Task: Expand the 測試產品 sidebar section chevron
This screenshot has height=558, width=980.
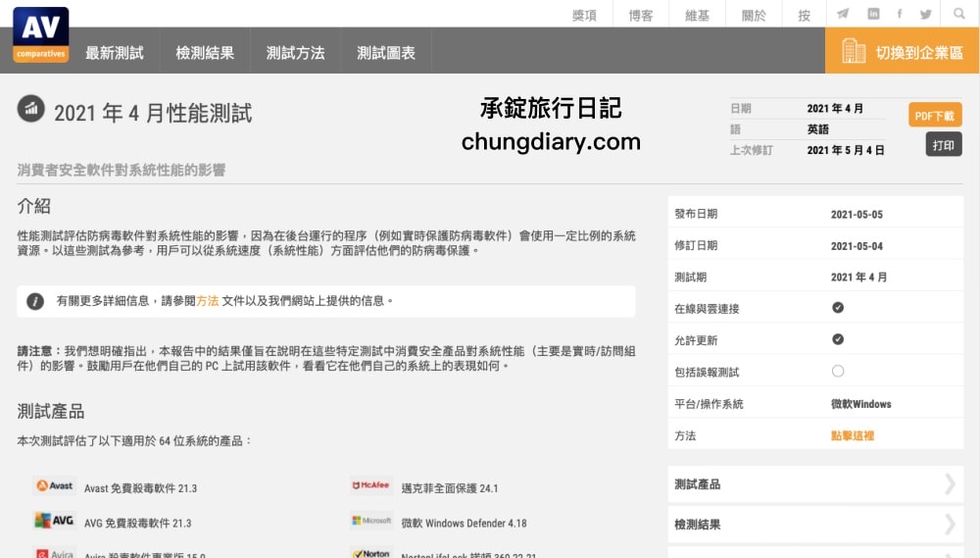Action: [950, 484]
